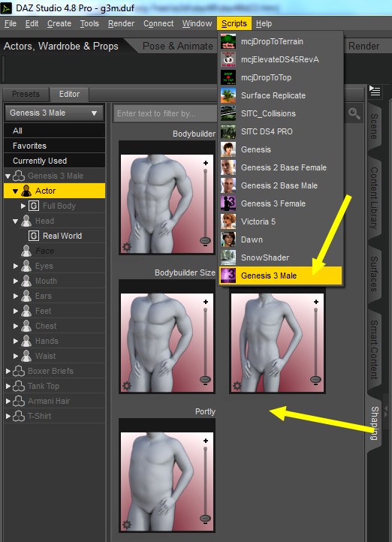Click the Genesis 2 Base Male icon
Screen dimensions: 392x542
coord(228,185)
